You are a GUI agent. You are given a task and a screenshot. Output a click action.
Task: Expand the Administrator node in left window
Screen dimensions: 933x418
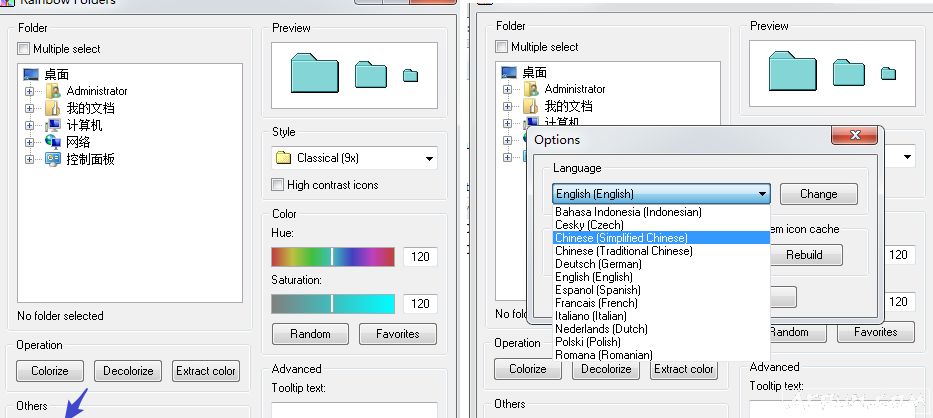pos(29,91)
